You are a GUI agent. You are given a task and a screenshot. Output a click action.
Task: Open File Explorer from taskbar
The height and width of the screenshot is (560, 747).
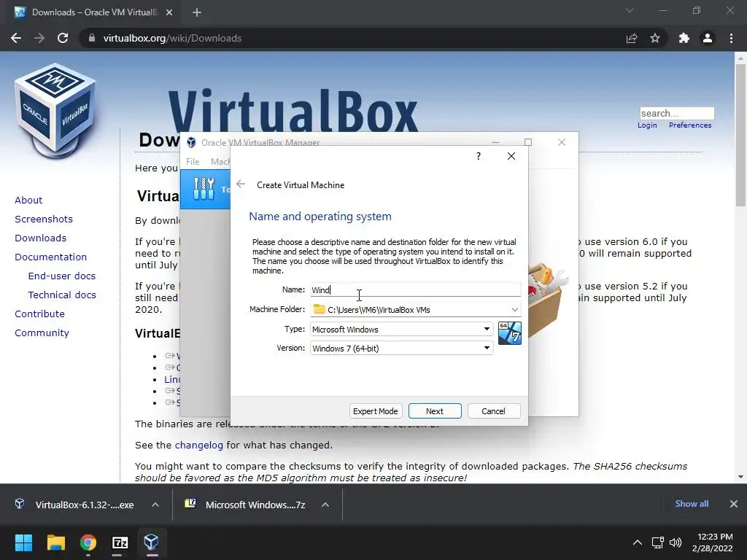pos(55,542)
